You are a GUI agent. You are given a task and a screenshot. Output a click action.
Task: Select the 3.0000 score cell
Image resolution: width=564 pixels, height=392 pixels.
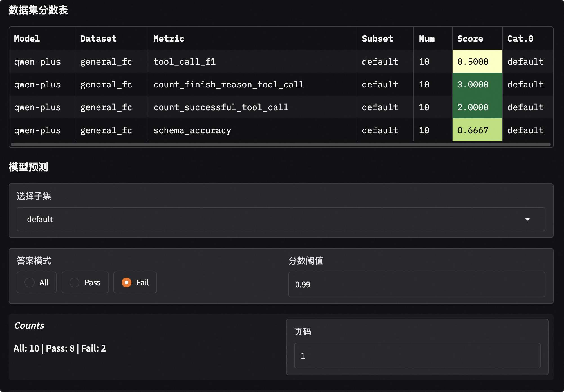[x=477, y=84]
